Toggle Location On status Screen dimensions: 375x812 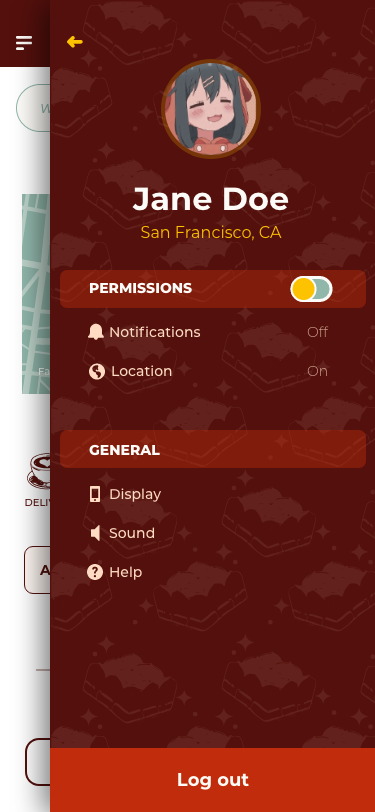point(318,371)
